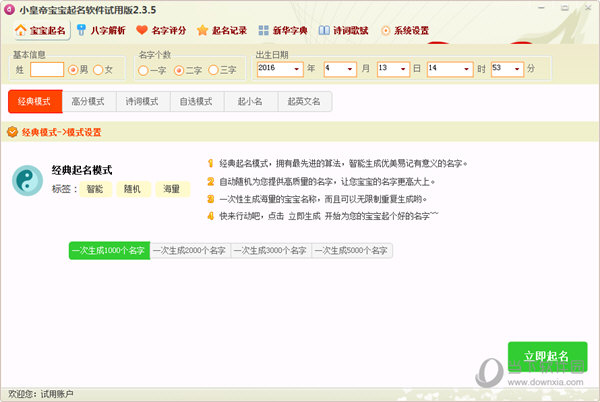Click the app logo in title bar
This screenshot has width=600, height=402.
[10, 10]
